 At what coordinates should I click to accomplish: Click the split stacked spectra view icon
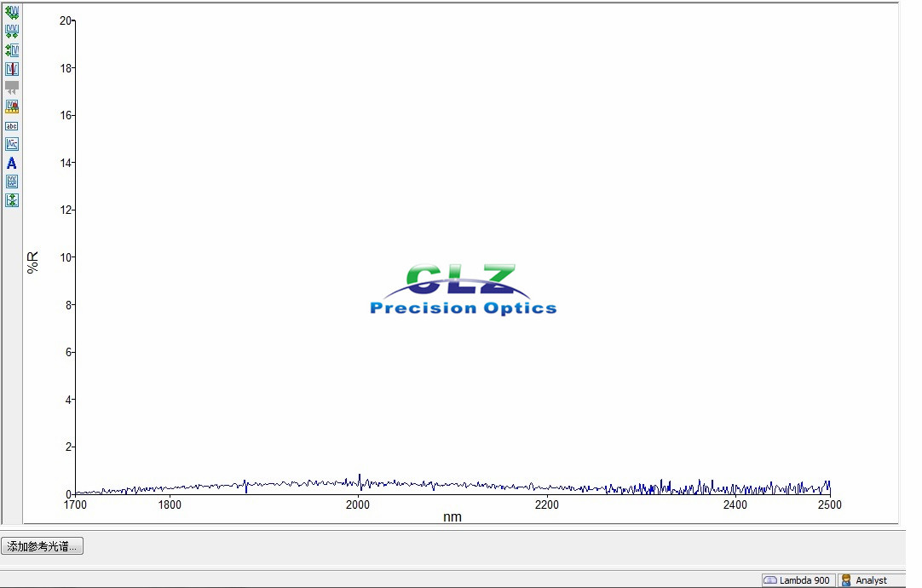pyautogui.click(x=12, y=182)
